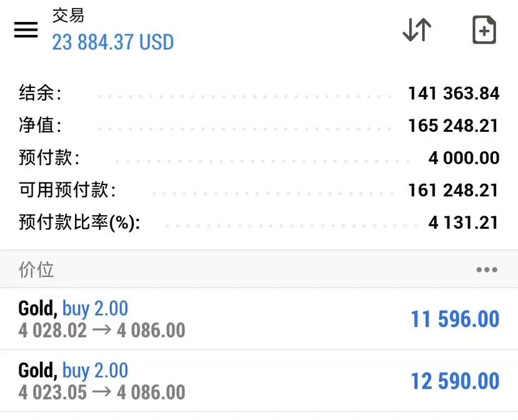
Task: Select the 12 590.00 Gold buy position
Action: (259, 381)
